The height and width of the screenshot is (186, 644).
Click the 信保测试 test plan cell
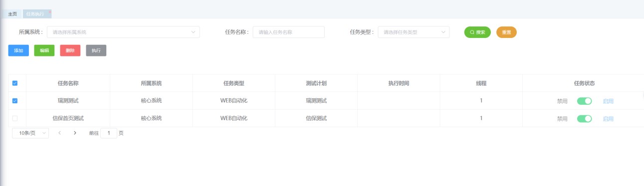coord(316,118)
